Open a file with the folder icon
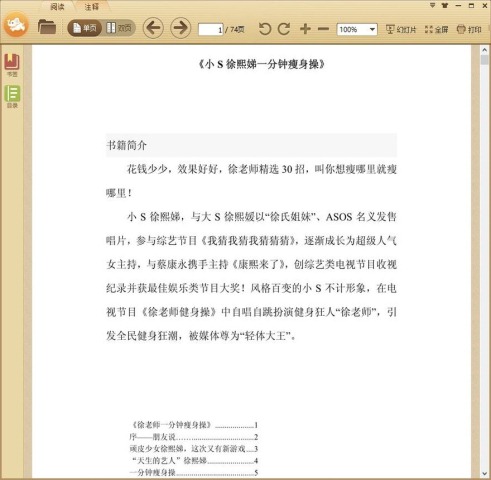This screenshot has height=480, width=491. point(47,27)
